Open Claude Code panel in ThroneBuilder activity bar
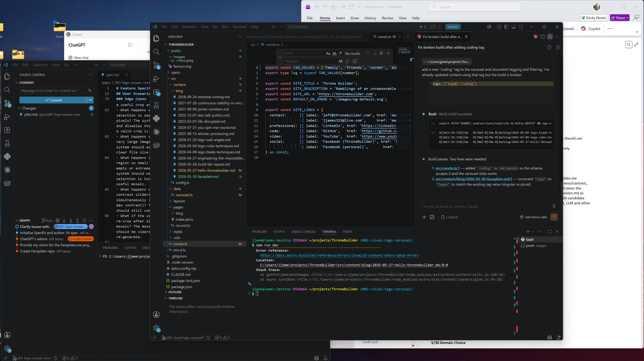The height and width of the screenshot is (361, 644). click(156, 132)
